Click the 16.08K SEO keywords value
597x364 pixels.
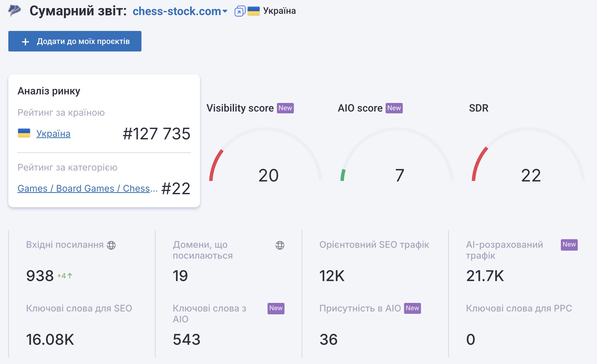[50, 340]
